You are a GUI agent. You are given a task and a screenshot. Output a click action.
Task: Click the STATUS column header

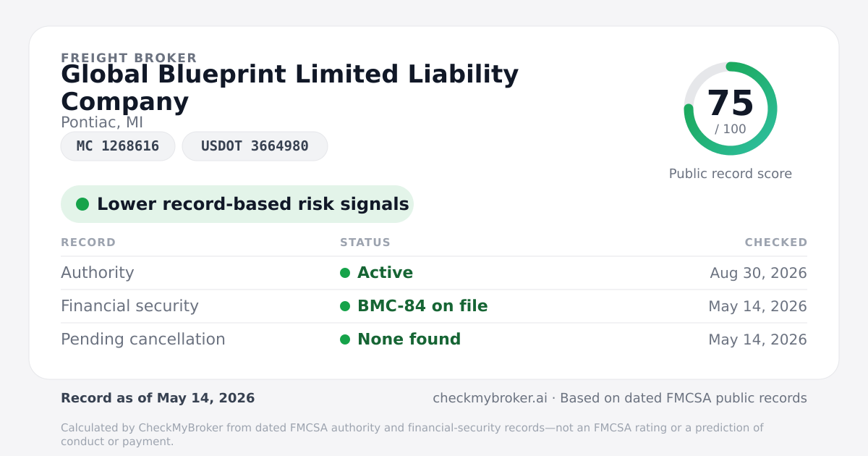click(365, 242)
